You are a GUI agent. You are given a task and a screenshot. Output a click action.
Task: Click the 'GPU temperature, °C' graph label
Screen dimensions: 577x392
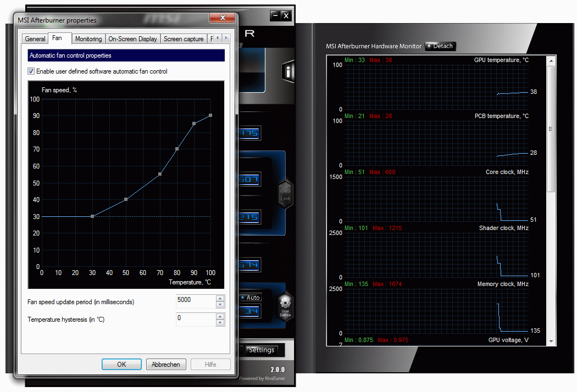click(501, 60)
